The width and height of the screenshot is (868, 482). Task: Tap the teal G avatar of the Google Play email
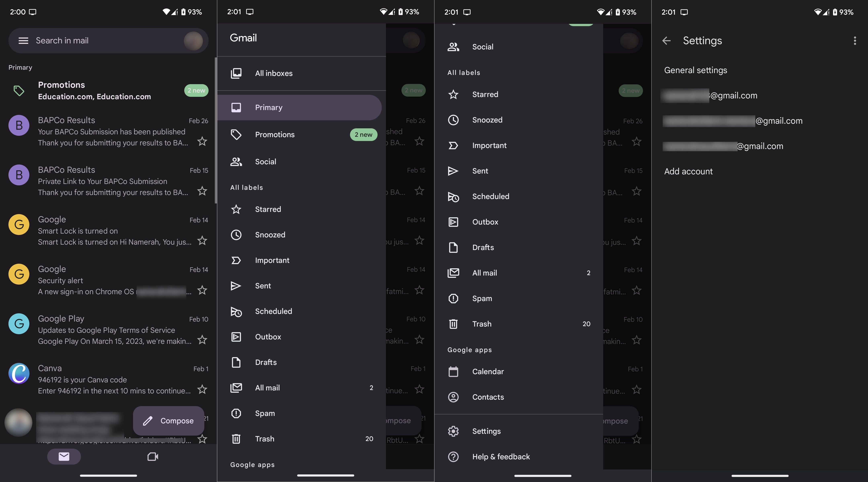pos(19,324)
